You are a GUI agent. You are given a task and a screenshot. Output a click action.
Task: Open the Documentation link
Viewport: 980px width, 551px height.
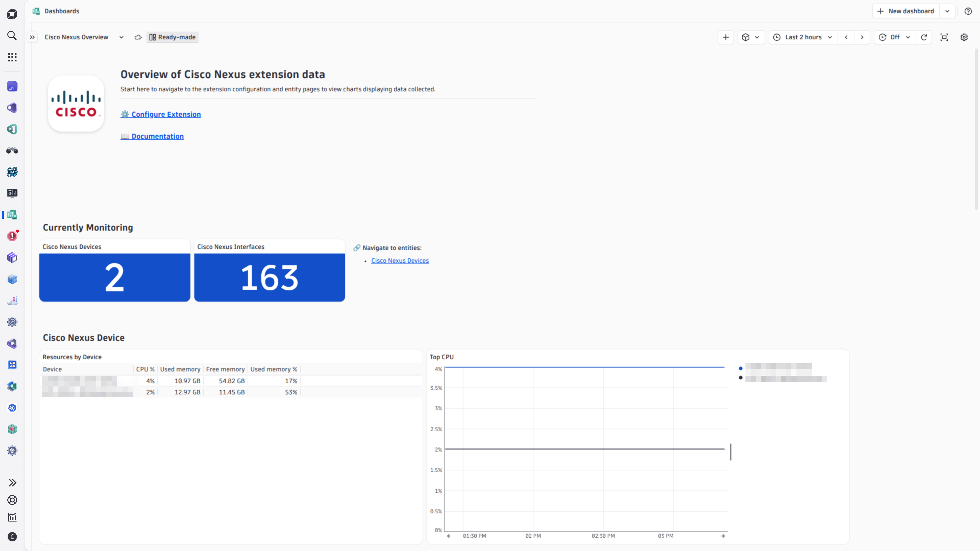(x=152, y=136)
